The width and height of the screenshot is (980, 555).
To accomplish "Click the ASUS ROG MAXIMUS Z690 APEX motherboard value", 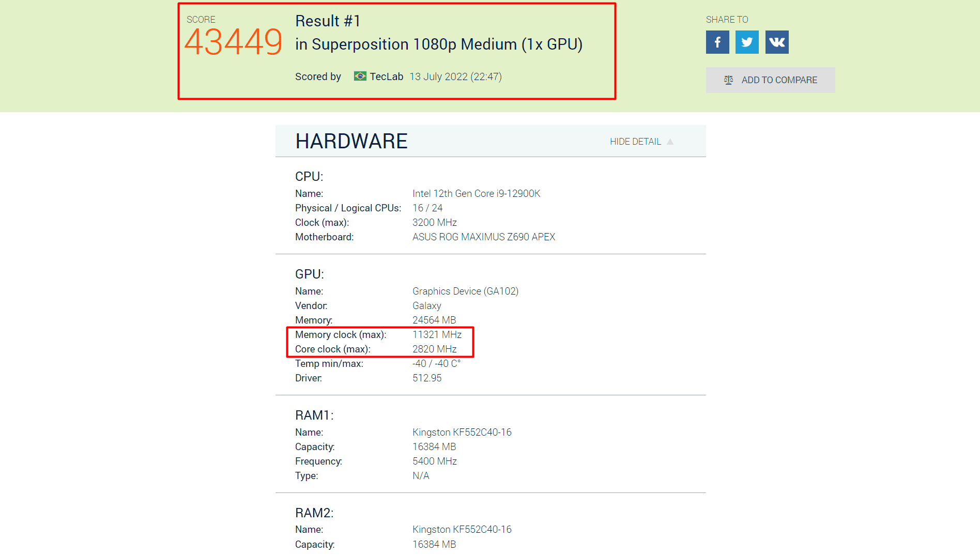I will tap(483, 237).
